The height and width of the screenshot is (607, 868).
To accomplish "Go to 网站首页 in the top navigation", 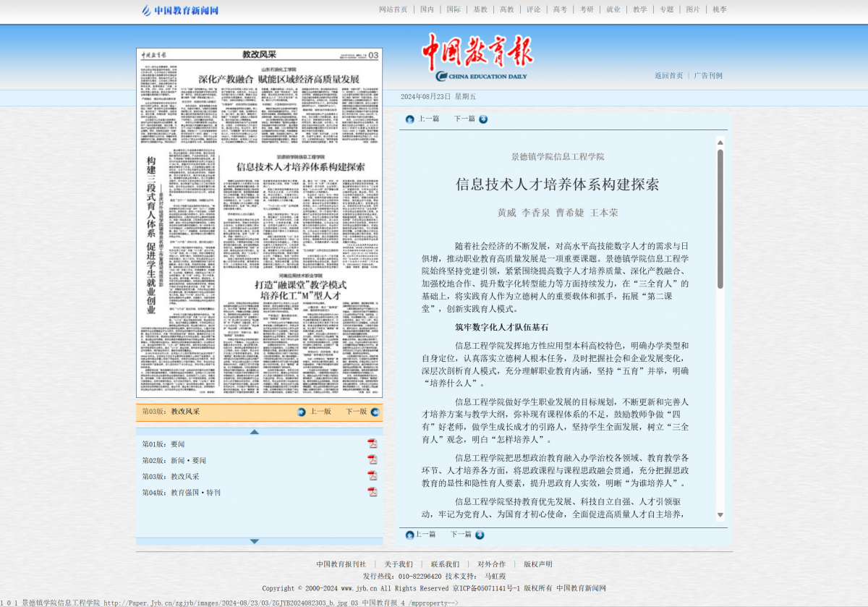I will pos(393,9).
